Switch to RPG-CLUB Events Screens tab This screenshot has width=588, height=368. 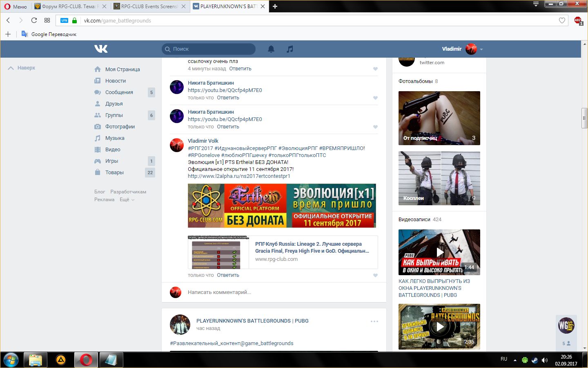coord(149,7)
